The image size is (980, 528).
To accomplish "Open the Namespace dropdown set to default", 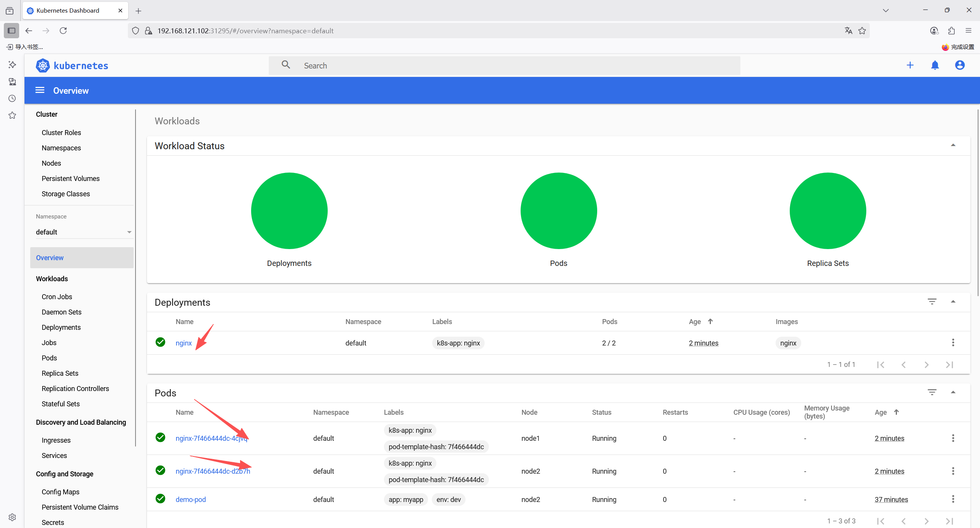I will [x=84, y=232].
